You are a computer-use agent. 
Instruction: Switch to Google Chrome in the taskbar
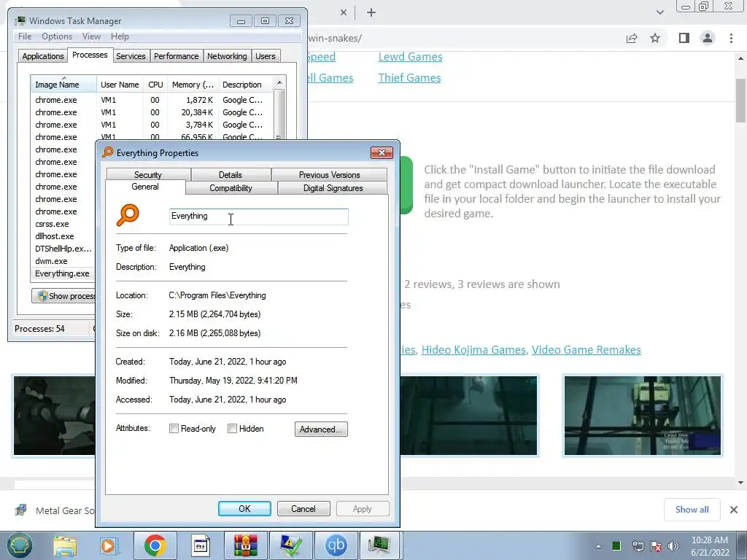tap(155, 545)
